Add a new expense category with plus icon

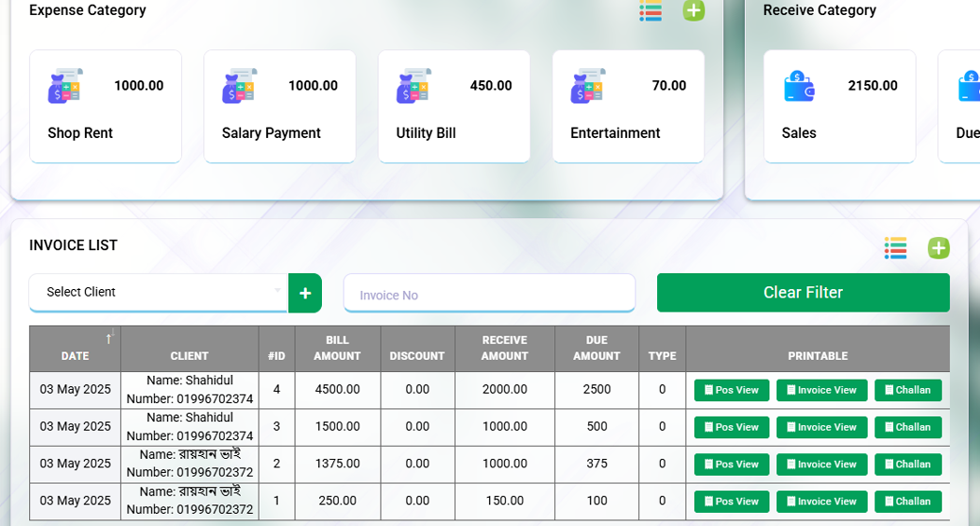pyautogui.click(x=693, y=10)
